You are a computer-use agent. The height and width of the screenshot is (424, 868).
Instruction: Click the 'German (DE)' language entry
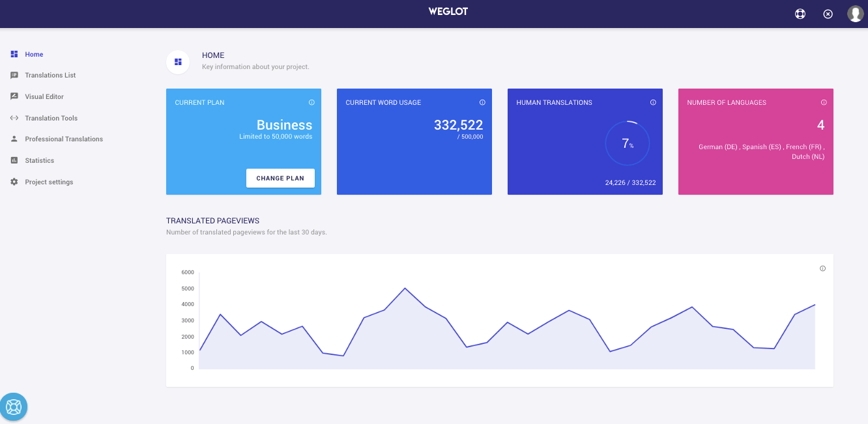(x=719, y=147)
